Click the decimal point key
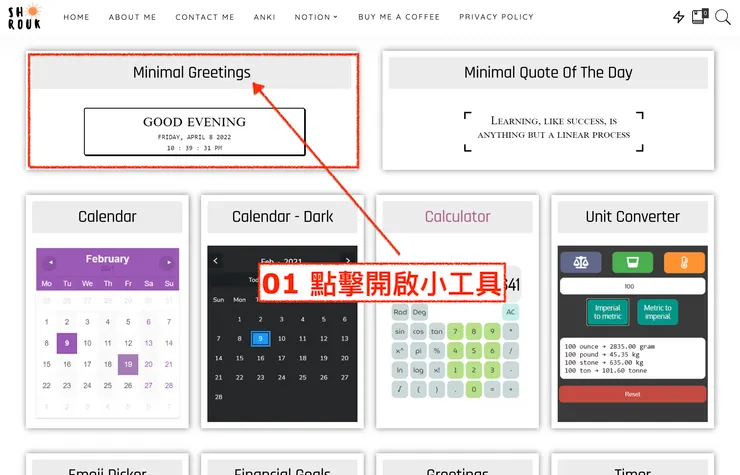This screenshot has width=740, height=475. click(455, 390)
